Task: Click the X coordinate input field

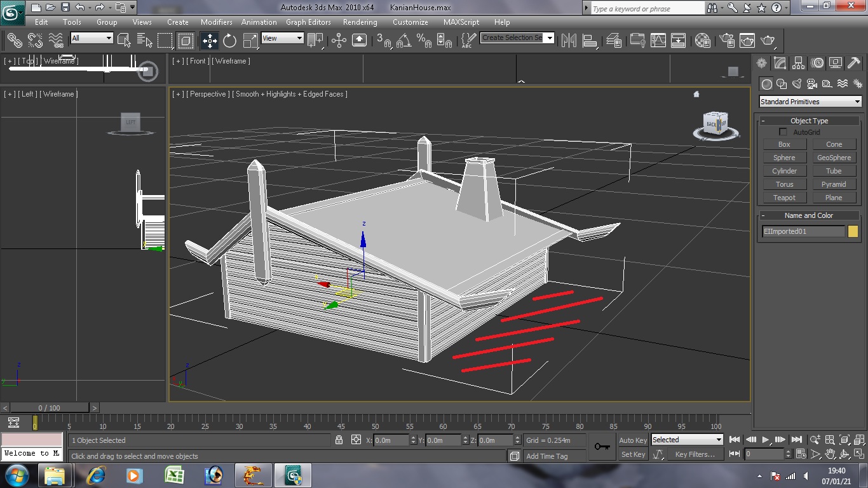Action: [391, 440]
